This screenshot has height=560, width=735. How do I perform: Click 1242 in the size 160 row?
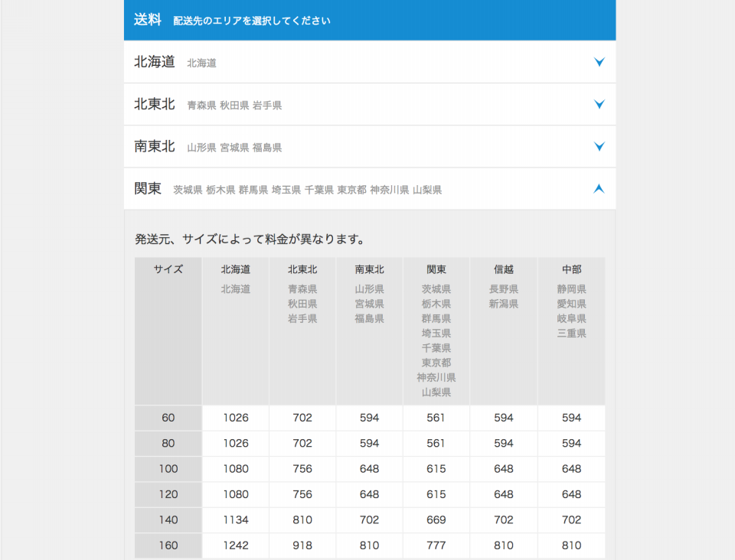tap(236, 545)
